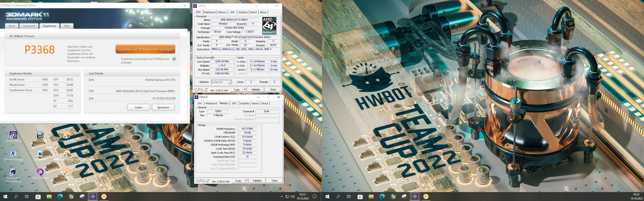Viewport: 644px width, 201px height.
Task: Open About tab in CPU-Z Processor window
Action: 263,12
